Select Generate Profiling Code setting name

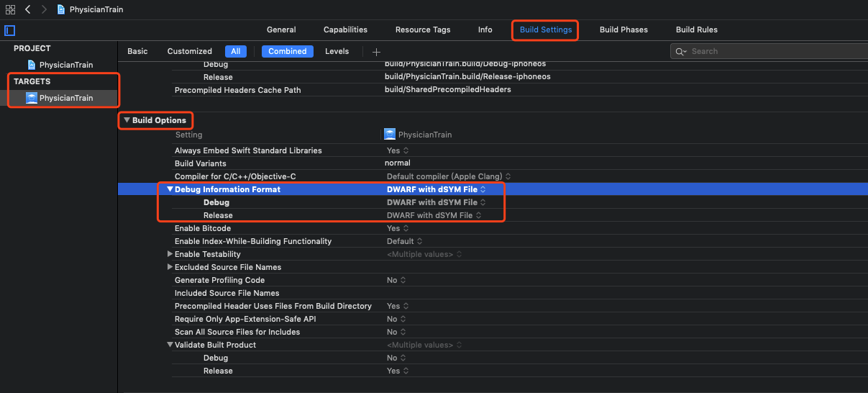pyautogui.click(x=219, y=280)
